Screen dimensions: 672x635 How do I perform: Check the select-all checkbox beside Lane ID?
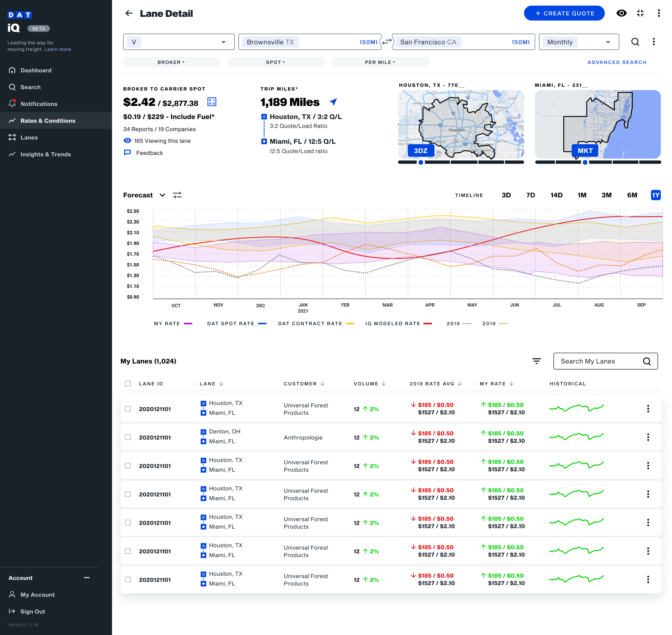point(128,383)
